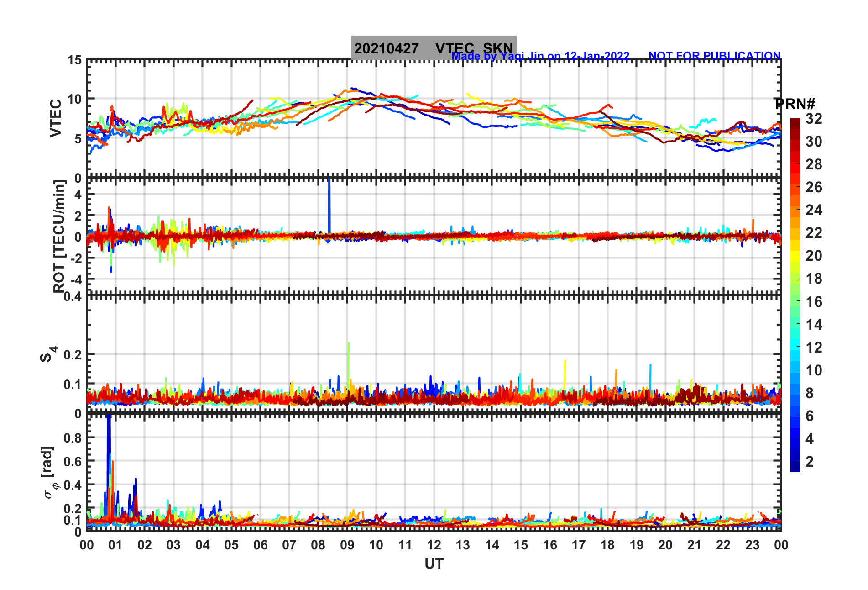Click the x-axis tick label 06
Screen dimensions: 868x590
point(260,545)
